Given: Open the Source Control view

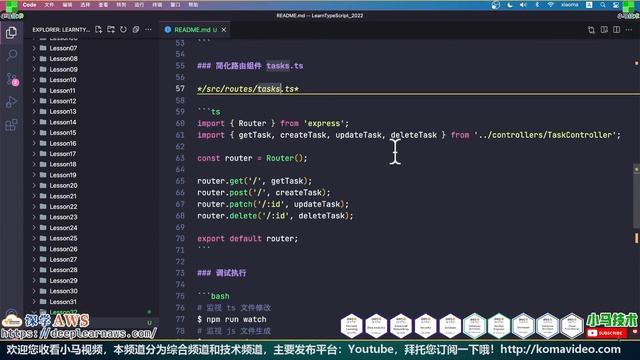Looking at the screenshot, I should coord(11,79).
